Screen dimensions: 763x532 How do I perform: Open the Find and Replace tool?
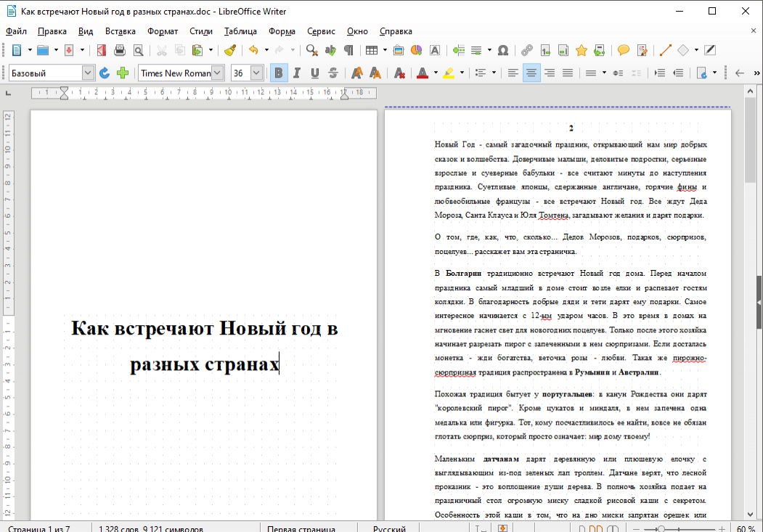pyautogui.click(x=311, y=50)
